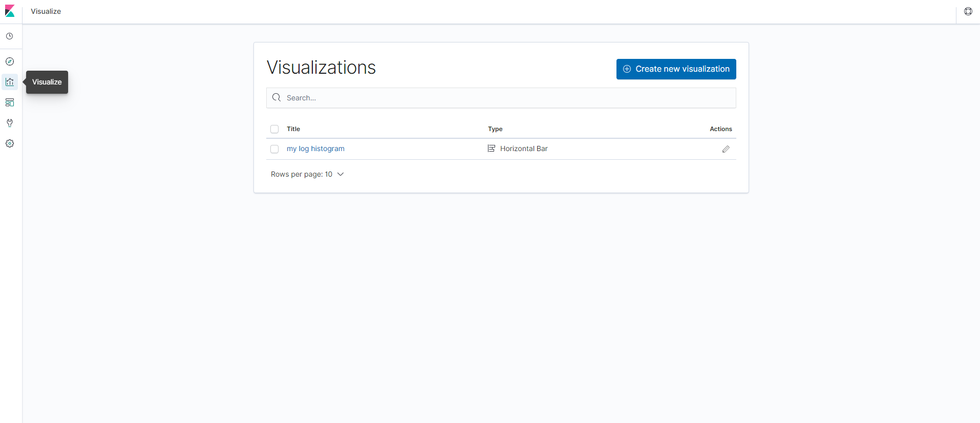
Task: Click the pencil edit icon for my log histogram
Action: pos(726,149)
